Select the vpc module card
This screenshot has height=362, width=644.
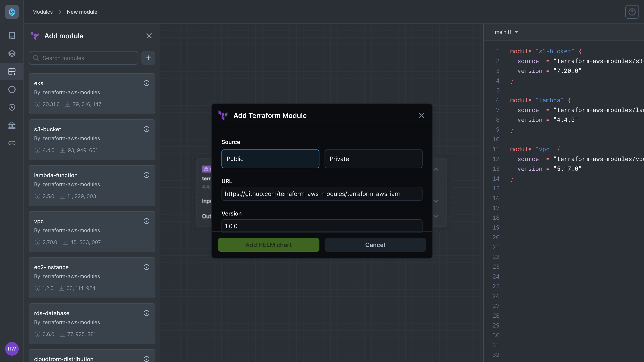point(92,232)
